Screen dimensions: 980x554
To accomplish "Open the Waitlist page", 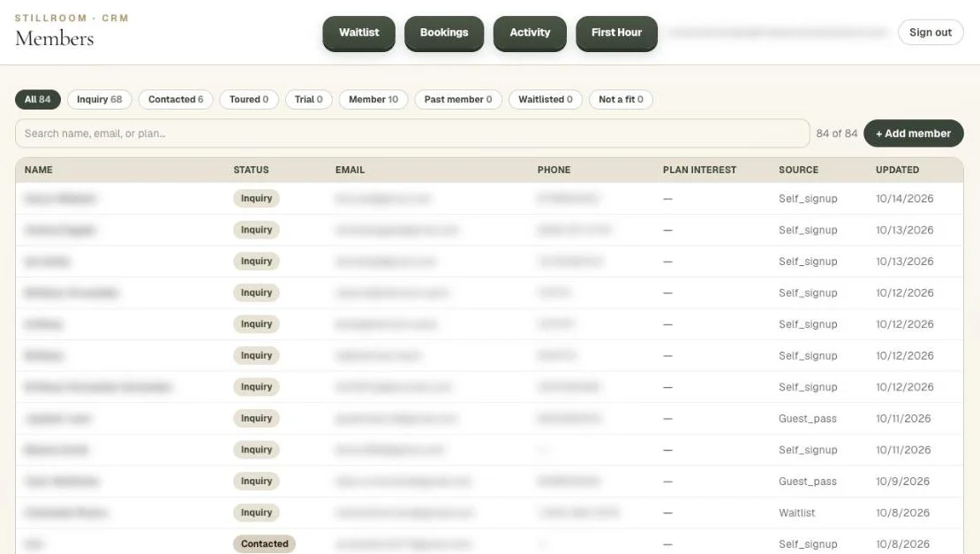I will [x=358, y=33].
